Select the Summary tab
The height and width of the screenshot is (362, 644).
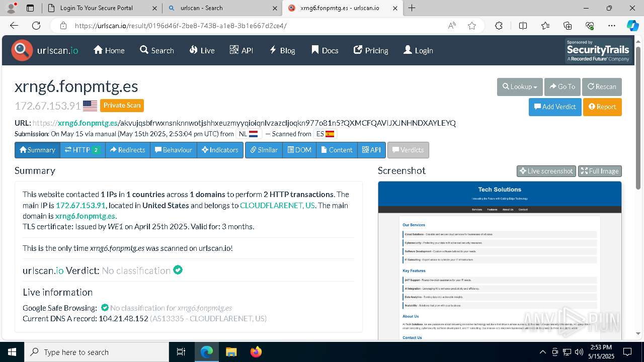click(37, 150)
